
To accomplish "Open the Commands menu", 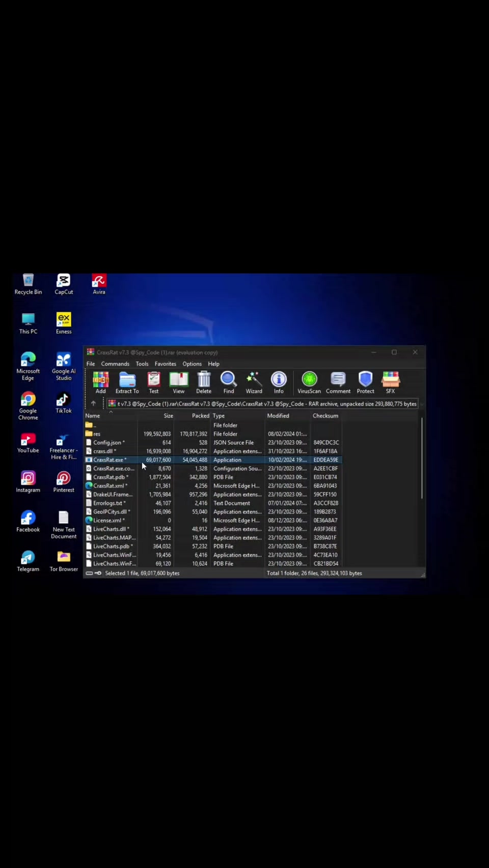I will coord(115,364).
